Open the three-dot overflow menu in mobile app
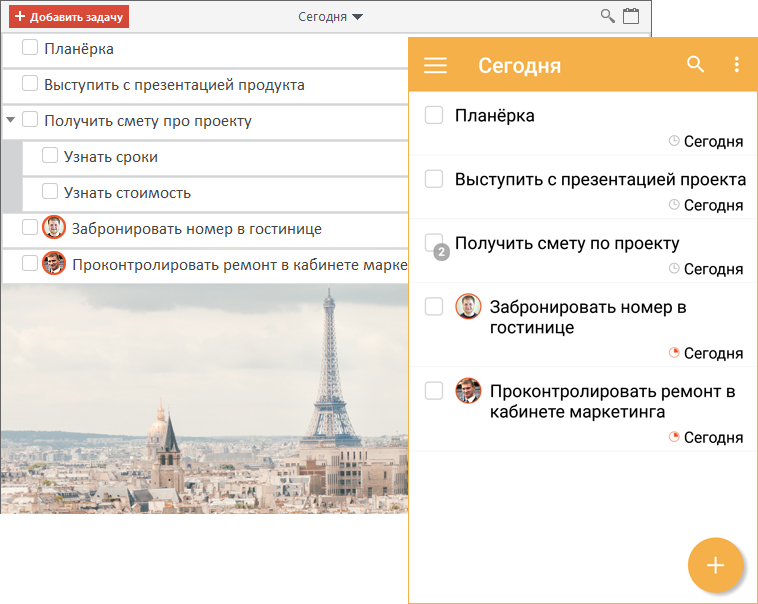The height and width of the screenshot is (604, 758). point(736,64)
